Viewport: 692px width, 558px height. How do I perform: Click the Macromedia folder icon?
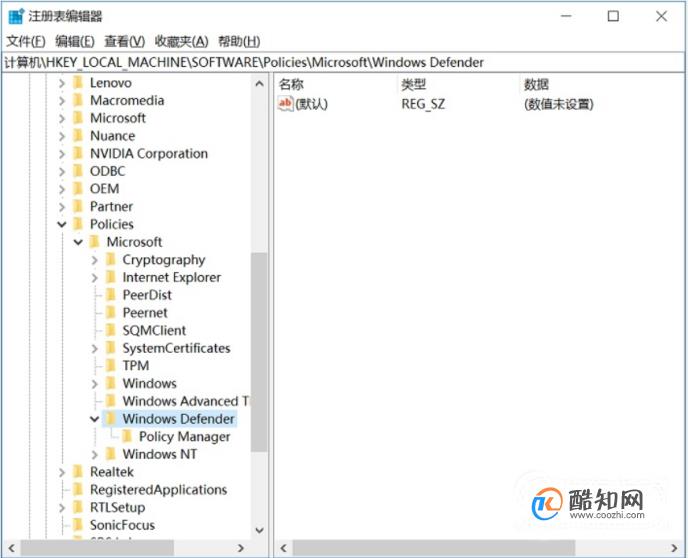[x=78, y=100]
